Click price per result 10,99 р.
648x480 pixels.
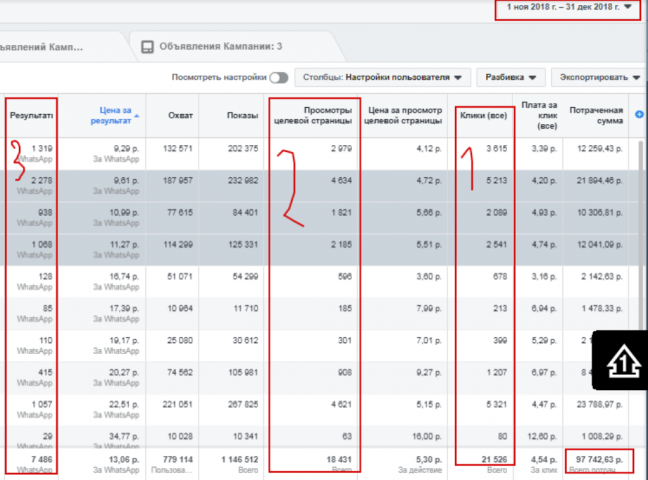[x=124, y=213]
